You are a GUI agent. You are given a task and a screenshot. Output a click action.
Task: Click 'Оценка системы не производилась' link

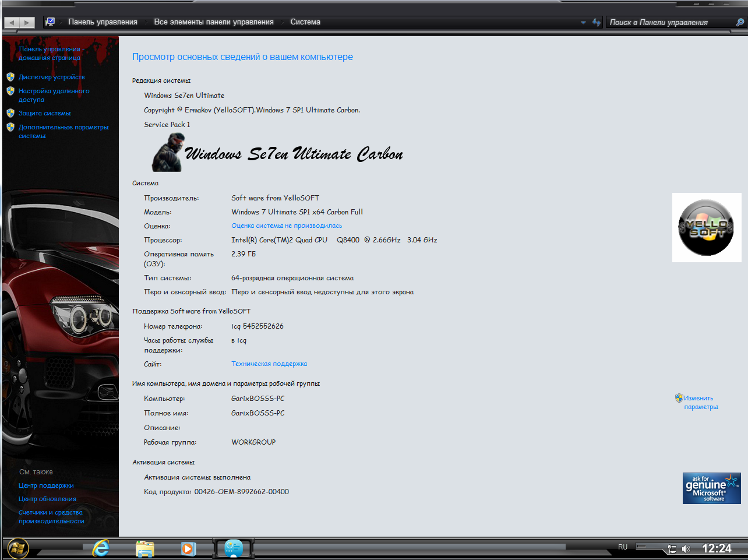pyautogui.click(x=287, y=226)
